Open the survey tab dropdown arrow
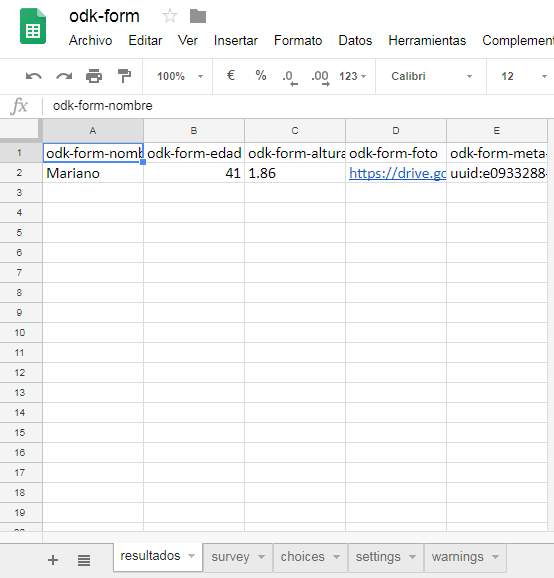Image resolution: width=554 pixels, height=578 pixels. pyautogui.click(x=261, y=557)
